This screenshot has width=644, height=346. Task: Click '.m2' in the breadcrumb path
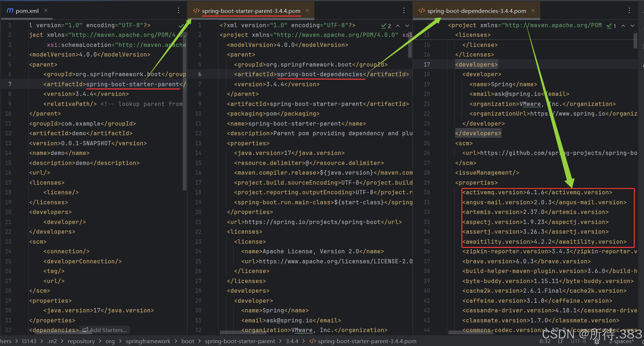[52, 341]
